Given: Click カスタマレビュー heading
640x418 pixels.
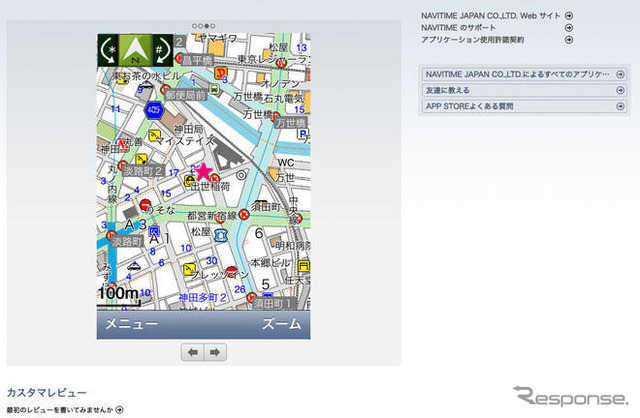Looking at the screenshot, I should [47, 393].
